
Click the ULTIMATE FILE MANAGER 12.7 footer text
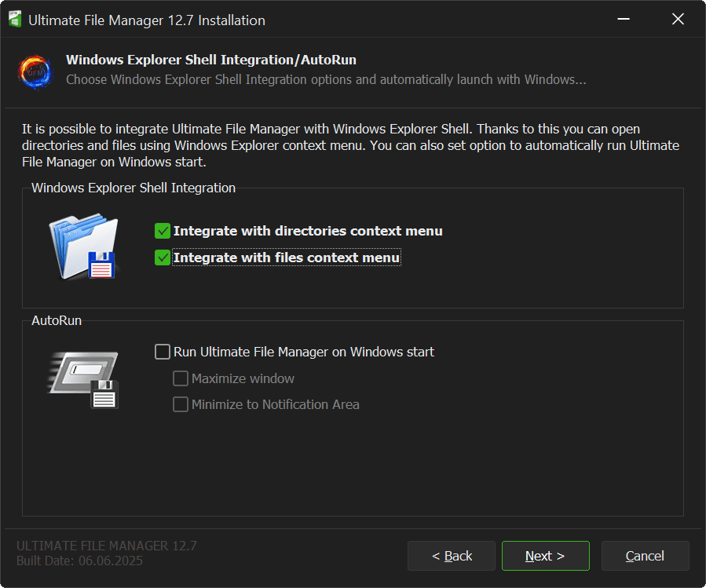tap(106, 546)
